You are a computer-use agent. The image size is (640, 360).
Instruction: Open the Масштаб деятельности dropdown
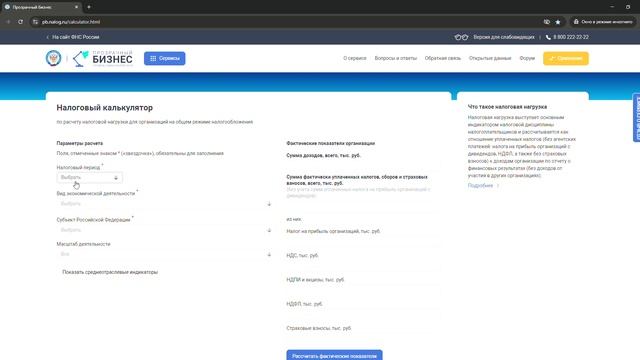(x=164, y=254)
